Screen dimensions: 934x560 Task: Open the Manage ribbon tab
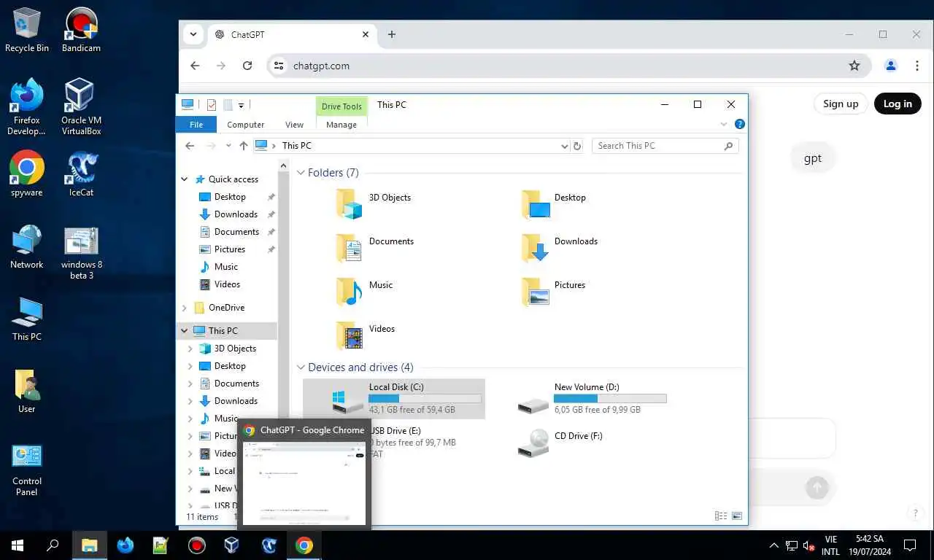tap(341, 125)
